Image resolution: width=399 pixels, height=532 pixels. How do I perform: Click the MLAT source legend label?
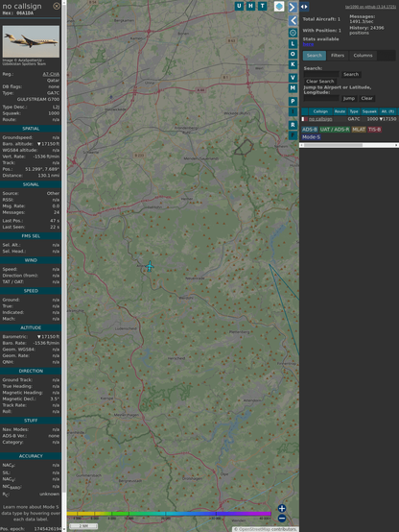(359, 130)
